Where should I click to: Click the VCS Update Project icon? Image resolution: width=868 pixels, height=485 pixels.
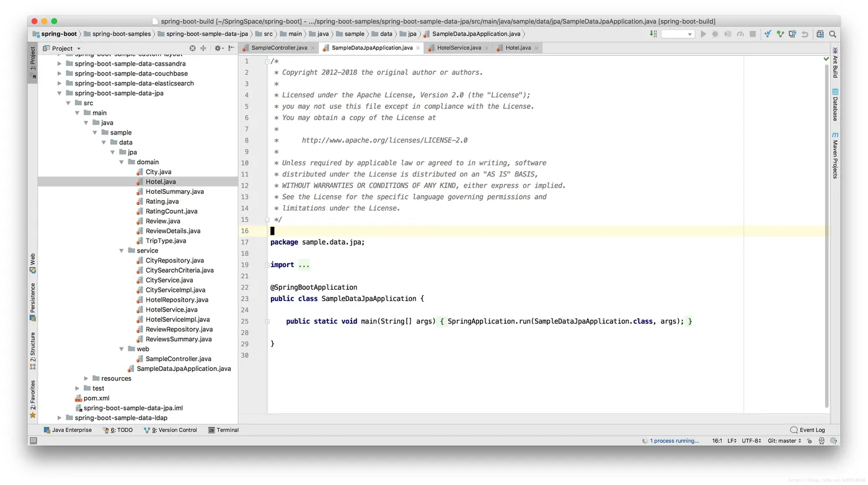768,34
